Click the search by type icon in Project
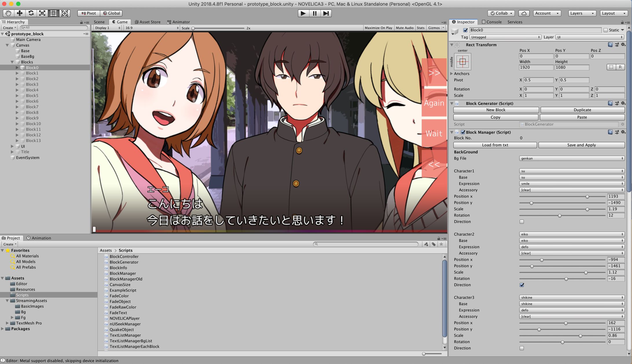The width and height of the screenshot is (632, 364). coord(426,244)
